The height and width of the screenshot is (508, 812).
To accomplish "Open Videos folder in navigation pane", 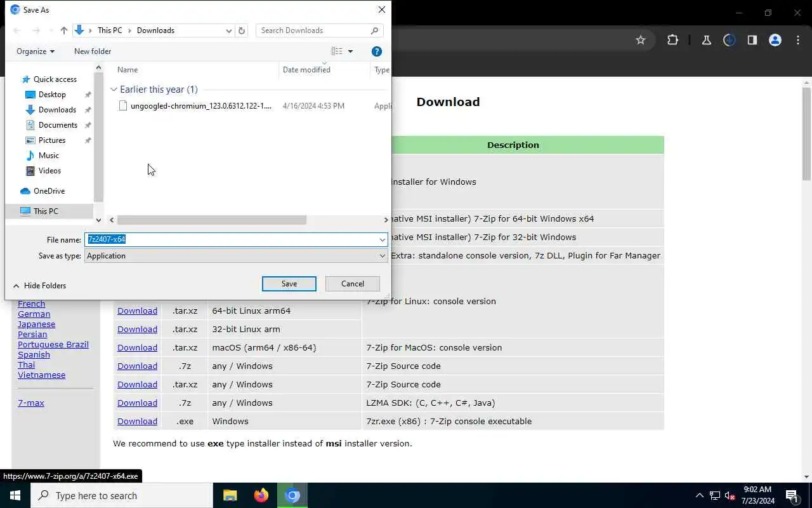I will click(x=49, y=171).
